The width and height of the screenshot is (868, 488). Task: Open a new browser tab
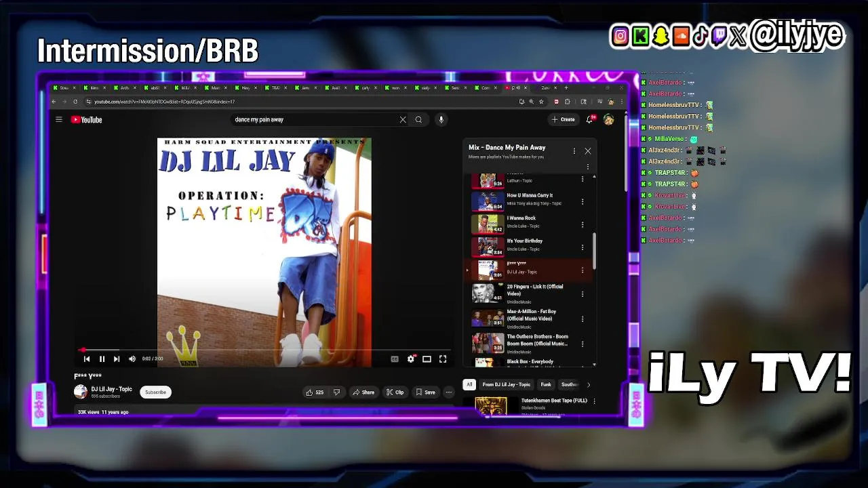coord(566,87)
